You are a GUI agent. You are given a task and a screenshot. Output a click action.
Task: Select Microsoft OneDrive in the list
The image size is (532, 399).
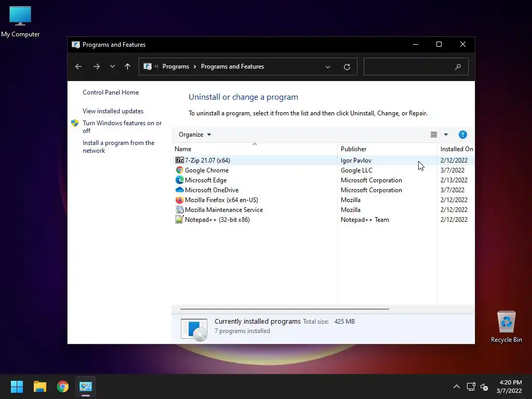point(212,190)
